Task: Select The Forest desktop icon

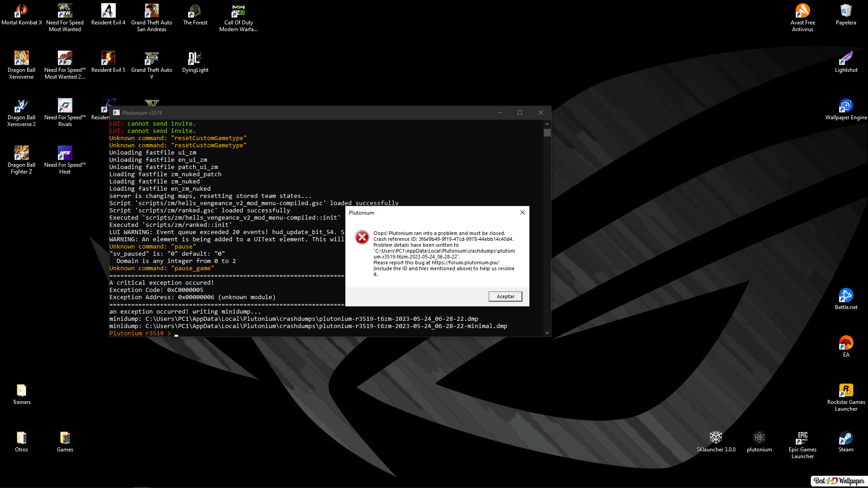Action: coord(195,14)
